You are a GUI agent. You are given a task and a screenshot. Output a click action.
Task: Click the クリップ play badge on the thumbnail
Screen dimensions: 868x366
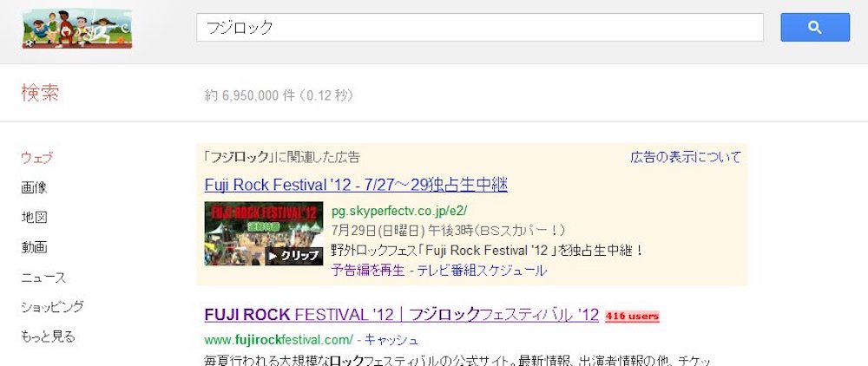[294, 256]
